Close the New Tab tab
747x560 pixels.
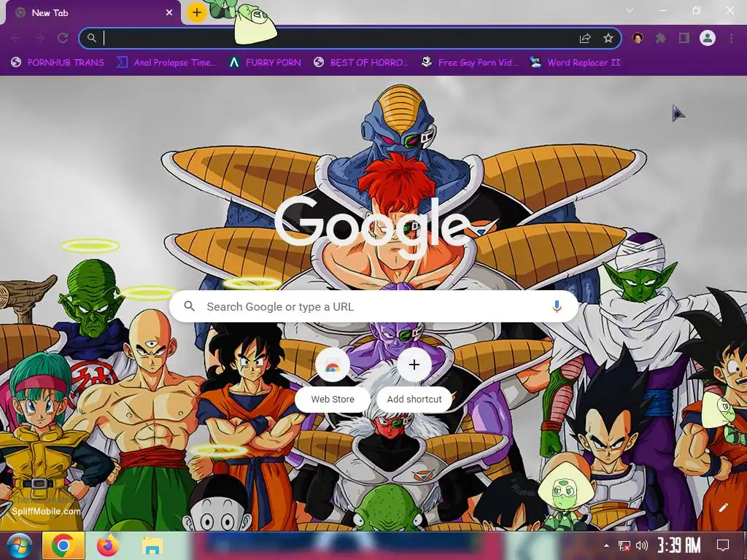coord(169,13)
